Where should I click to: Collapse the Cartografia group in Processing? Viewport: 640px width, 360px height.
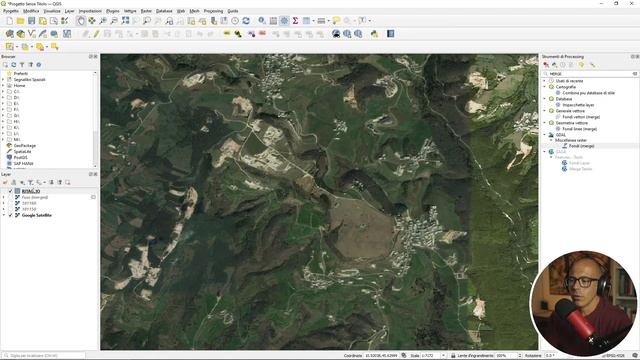click(x=544, y=87)
